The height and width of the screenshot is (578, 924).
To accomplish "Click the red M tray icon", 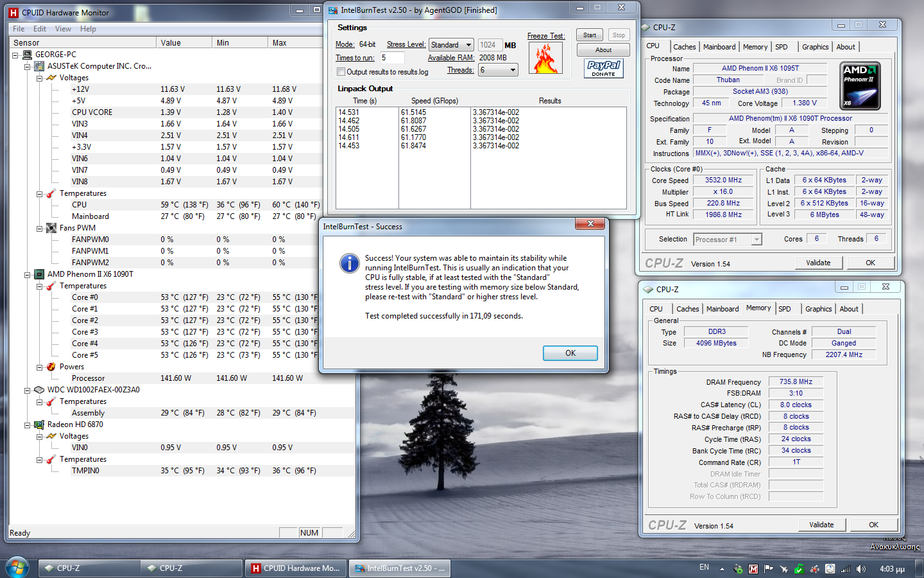I will point(753,568).
